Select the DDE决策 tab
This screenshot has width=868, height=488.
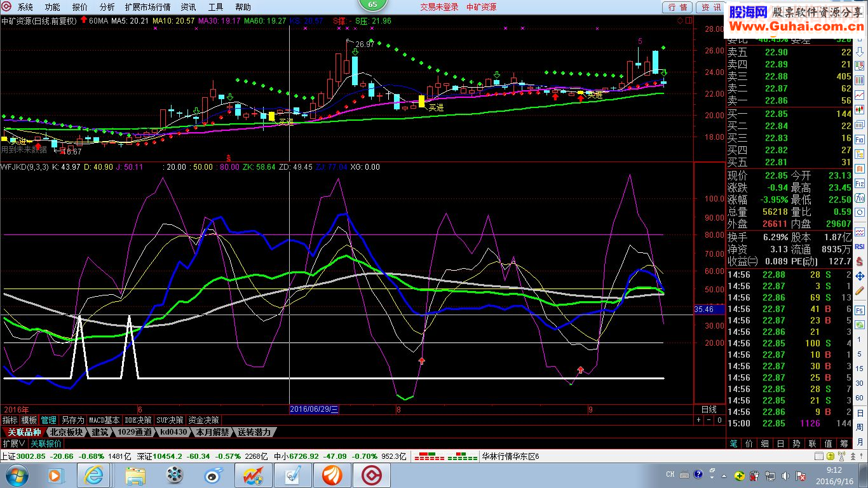[139, 420]
